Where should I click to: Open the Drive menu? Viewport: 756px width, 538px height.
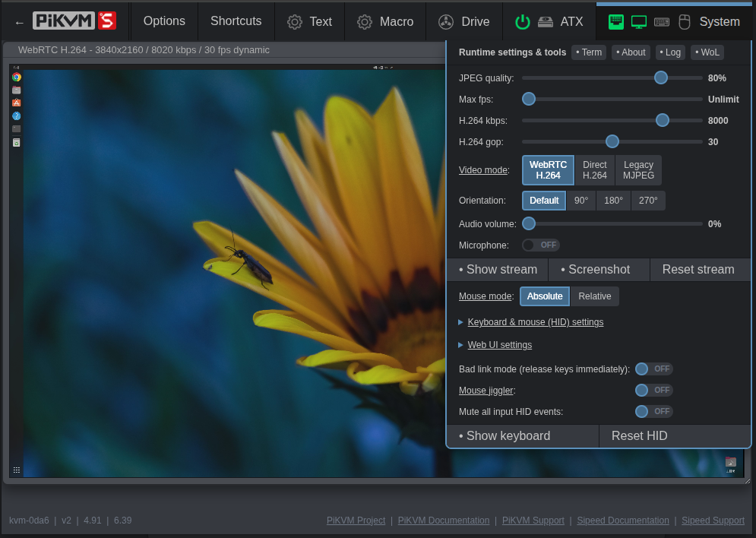463,21
